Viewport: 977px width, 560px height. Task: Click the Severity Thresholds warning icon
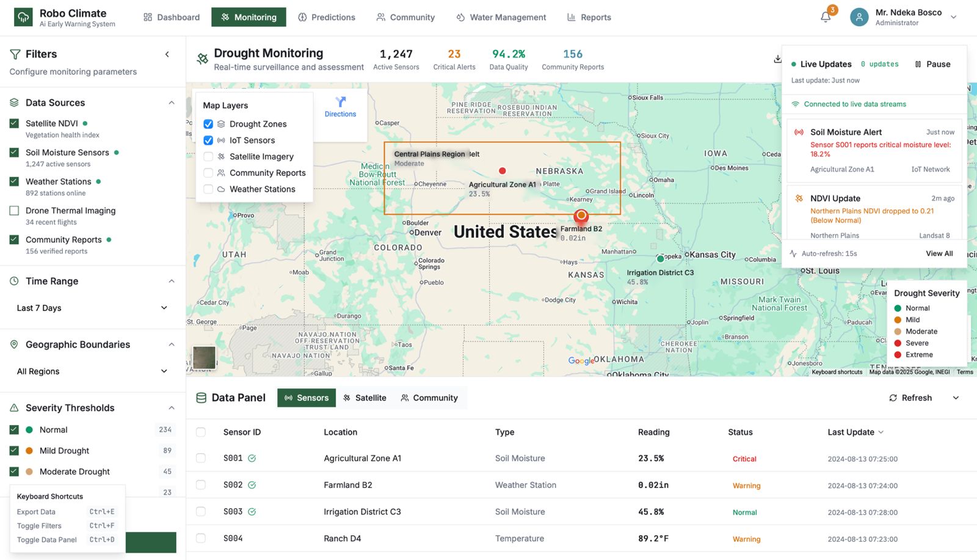14,408
